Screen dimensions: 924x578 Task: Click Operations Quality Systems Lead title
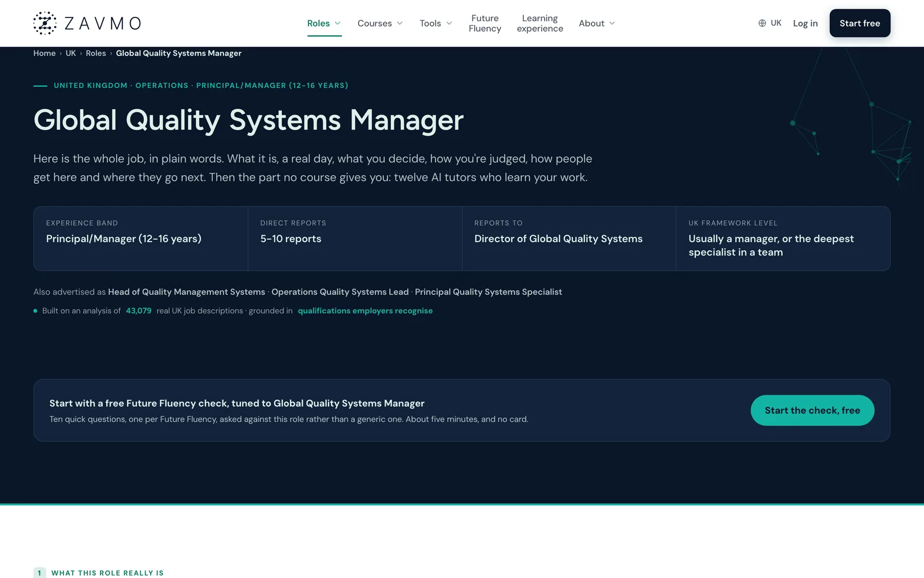pos(340,292)
